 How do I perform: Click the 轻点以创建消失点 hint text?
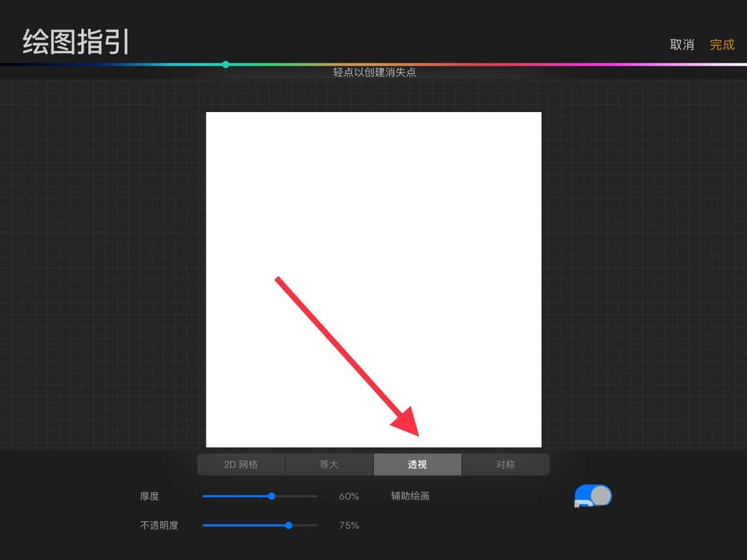pyautogui.click(x=373, y=72)
